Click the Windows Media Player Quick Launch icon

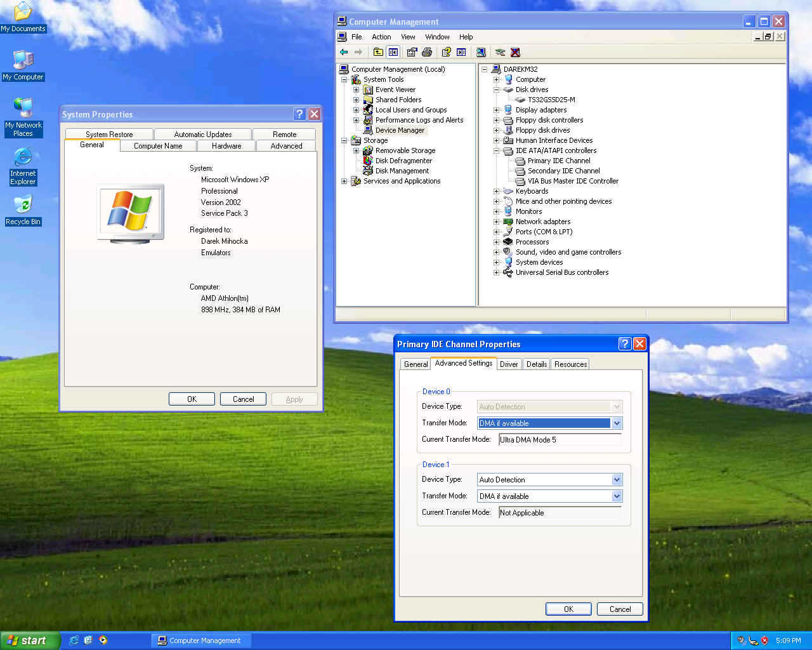[x=103, y=640]
